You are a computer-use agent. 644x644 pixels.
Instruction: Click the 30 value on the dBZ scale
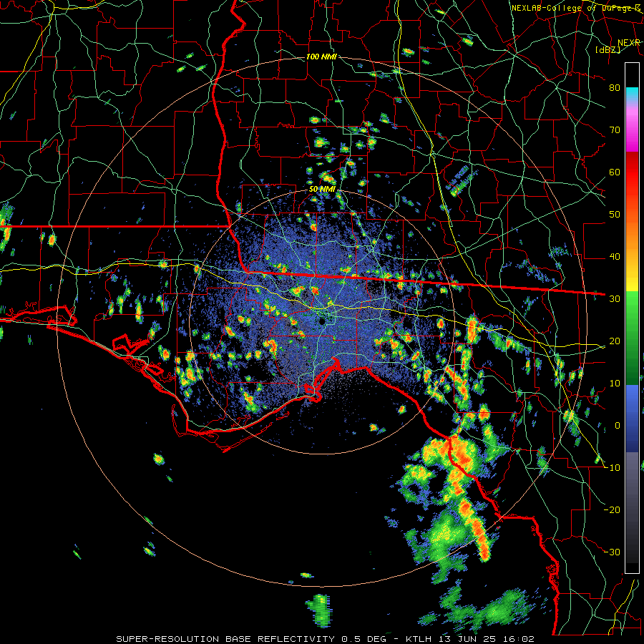(x=615, y=299)
